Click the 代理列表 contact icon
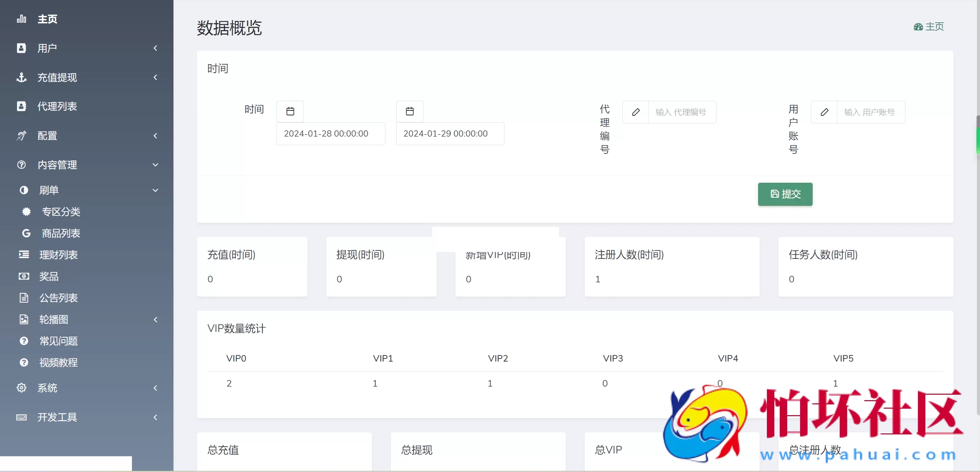This screenshot has height=472, width=980. tap(22, 106)
